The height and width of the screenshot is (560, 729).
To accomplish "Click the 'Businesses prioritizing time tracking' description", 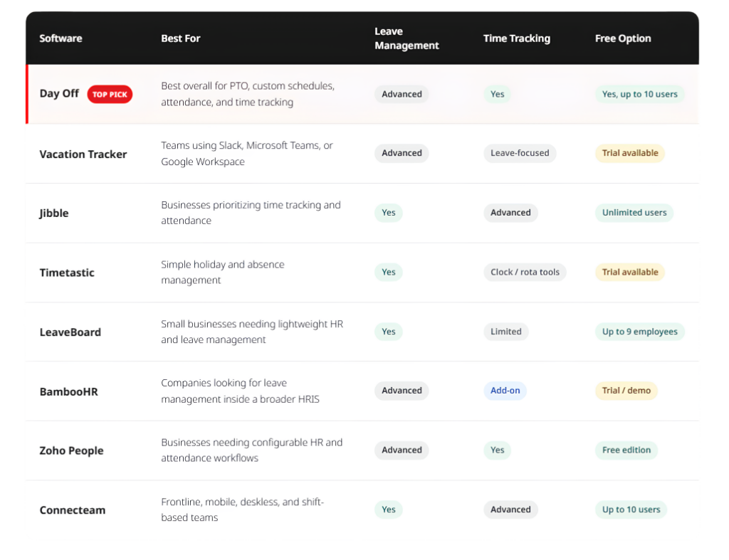I will point(251,213).
